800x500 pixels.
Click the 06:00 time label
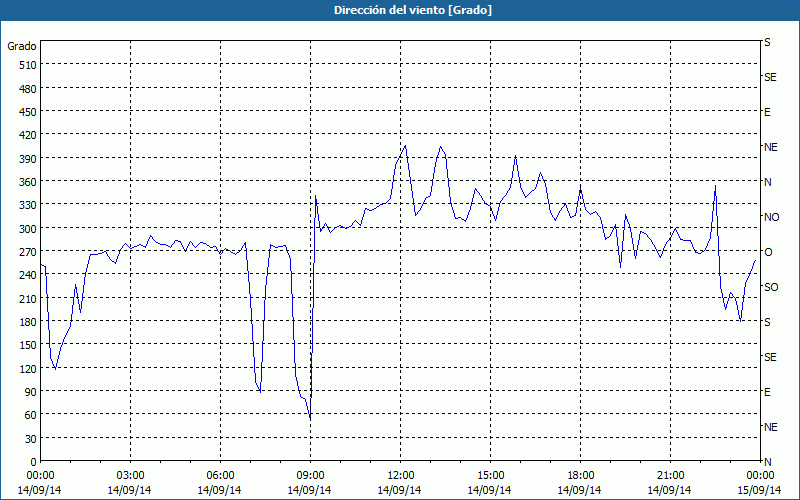(220, 476)
